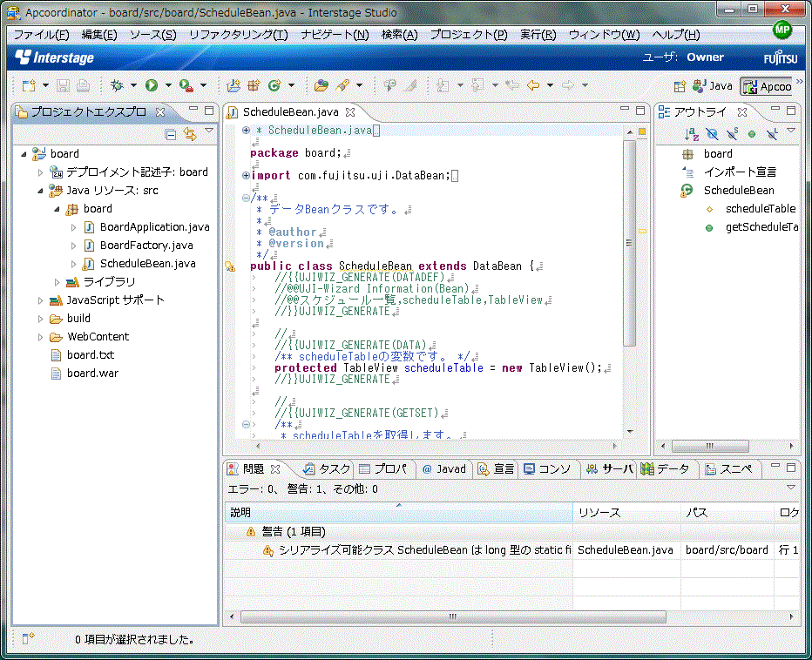
Task: Click the Quick Access icon in status bar
Action: coord(28,638)
